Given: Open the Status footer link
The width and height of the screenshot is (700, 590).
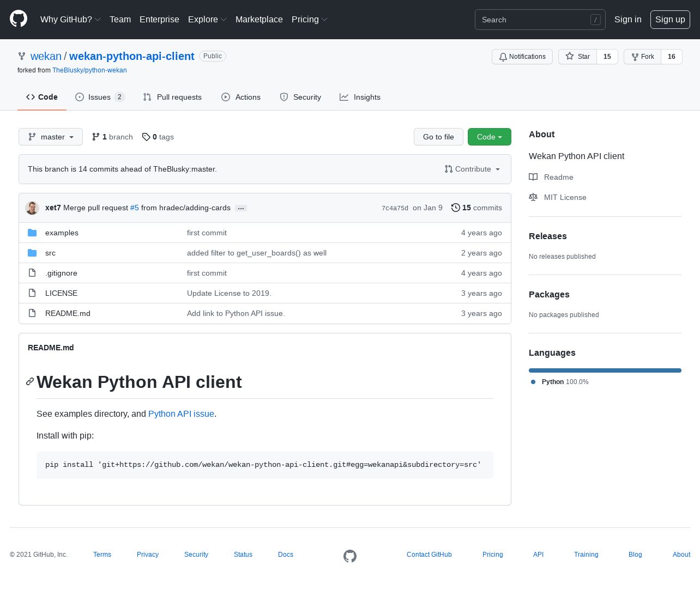Looking at the screenshot, I should point(243,555).
